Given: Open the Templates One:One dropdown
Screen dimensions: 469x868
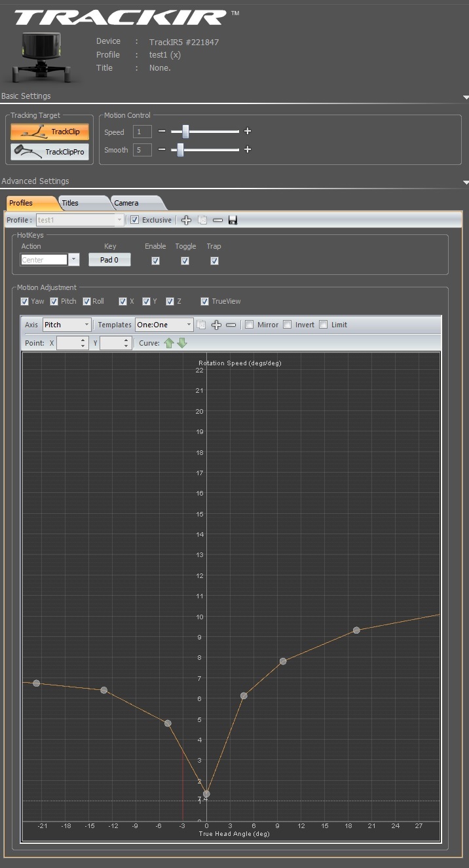Looking at the screenshot, I should point(164,325).
